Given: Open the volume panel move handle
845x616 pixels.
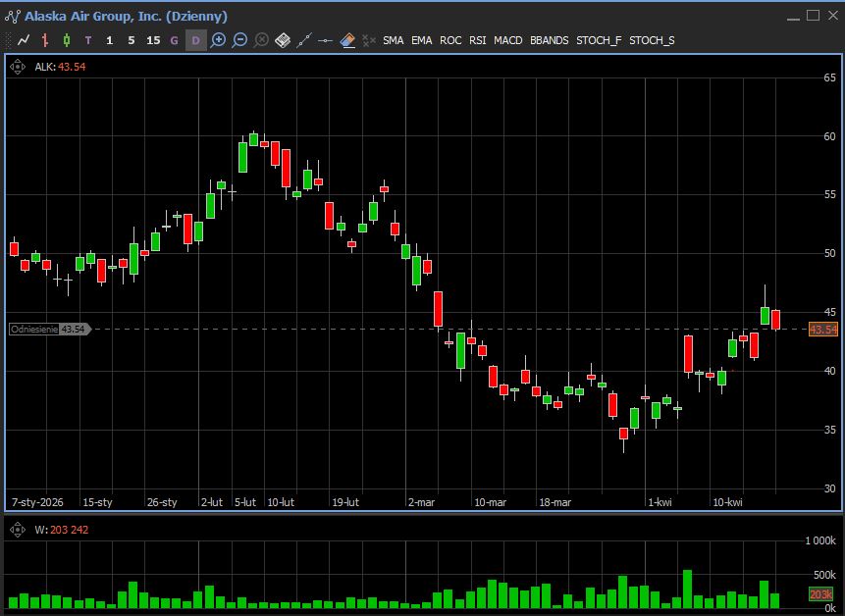Looking at the screenshot, I should coord(18,530).
